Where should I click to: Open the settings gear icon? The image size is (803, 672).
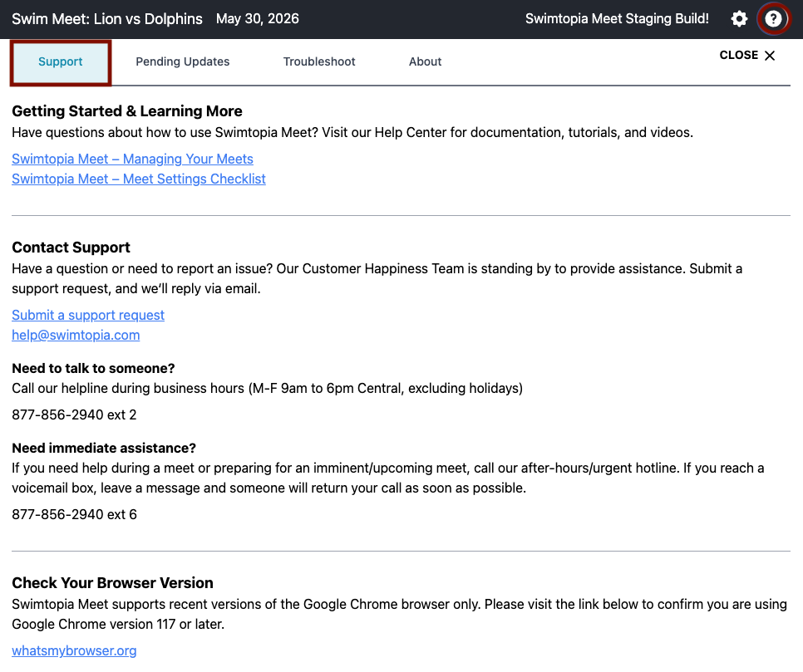739,19
